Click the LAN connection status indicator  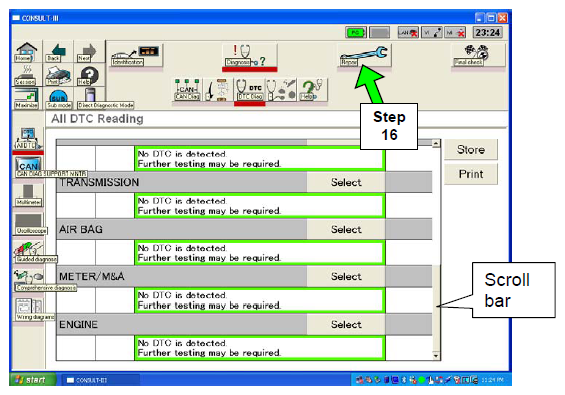(x=408, y=33)
